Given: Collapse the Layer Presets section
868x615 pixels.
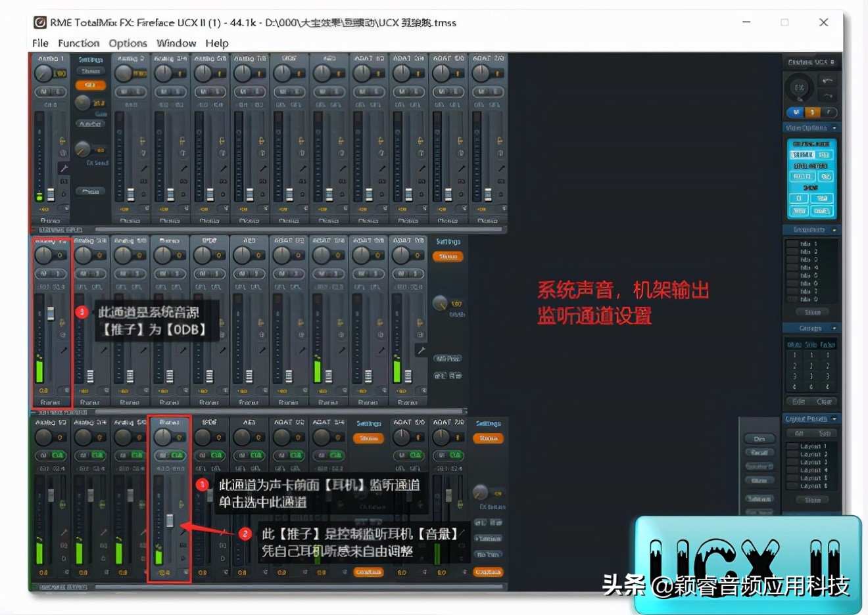Looking at the screenshot, I should pos(834,419).
